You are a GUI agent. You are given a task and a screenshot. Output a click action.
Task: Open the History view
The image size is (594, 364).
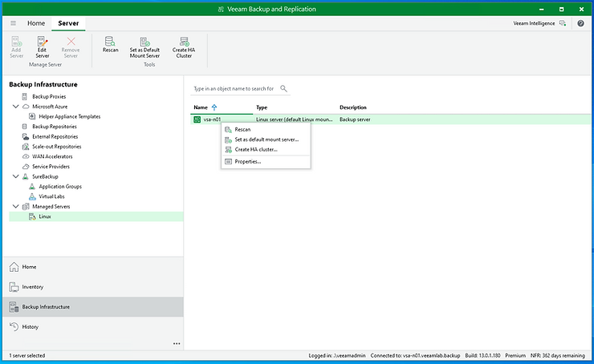pyautogui.click(x=93, y=326)
